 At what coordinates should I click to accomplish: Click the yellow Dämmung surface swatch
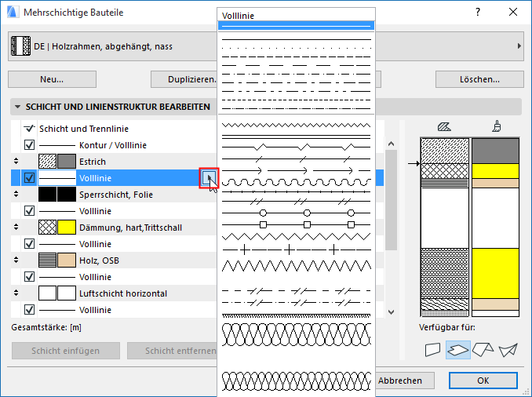[x=67, y=228]
